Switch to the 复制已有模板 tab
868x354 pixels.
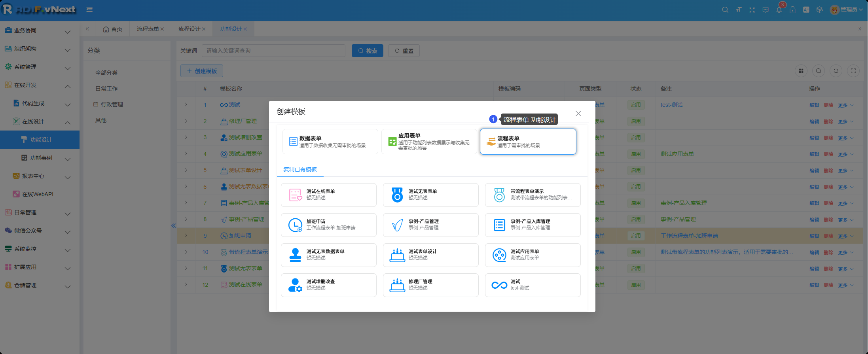300,169
